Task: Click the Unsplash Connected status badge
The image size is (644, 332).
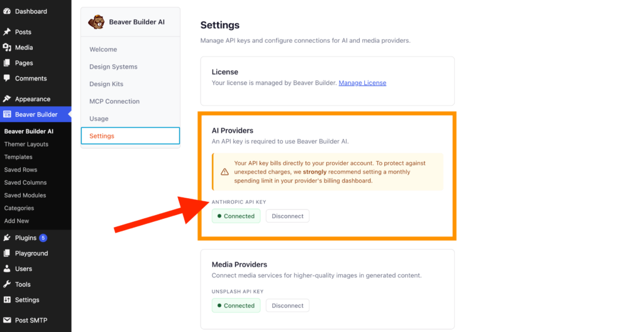Action: [x=236, y=306]
